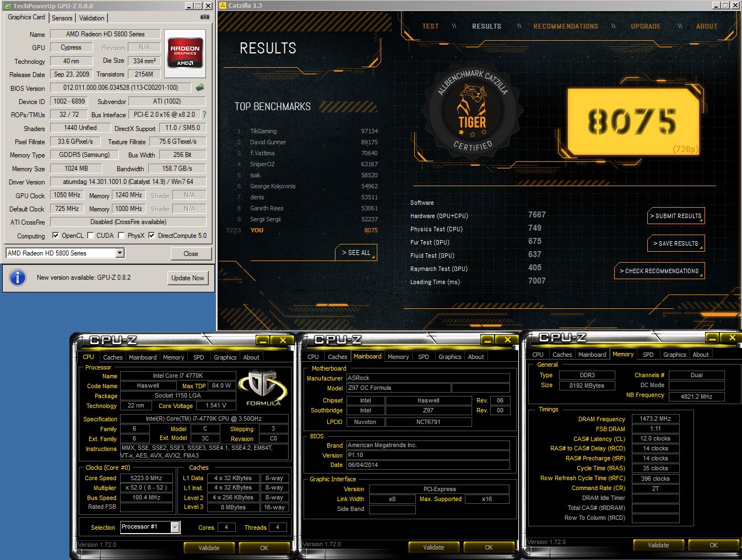Click the bus interface question mark icon
Viewport: 742px width, 560px height.
[x=204, y=115]
